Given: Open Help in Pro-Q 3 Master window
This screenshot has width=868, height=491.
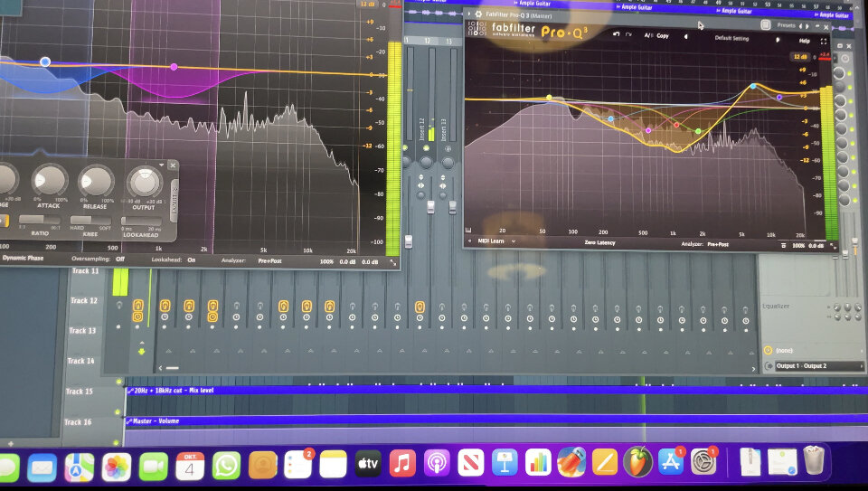Looking at the screenshot, I should click(x=805, y=41).
